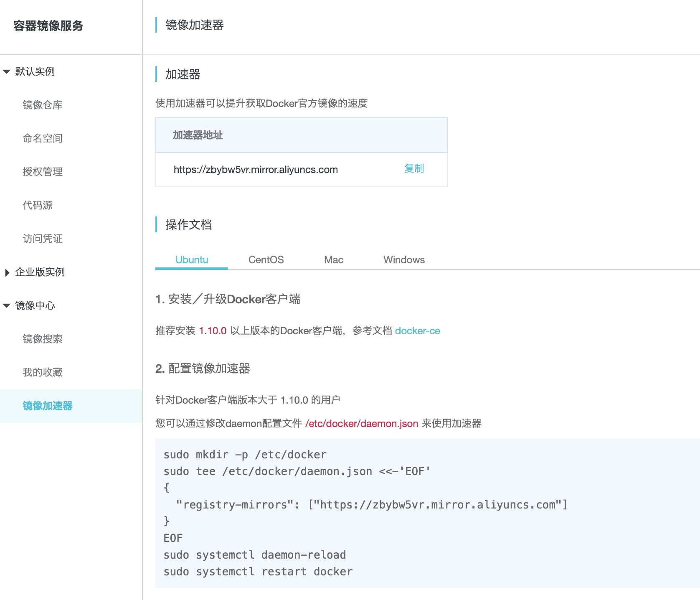Click the /etc/docker/daemon.json path text

pyautogui.click(x=362, y=424)
